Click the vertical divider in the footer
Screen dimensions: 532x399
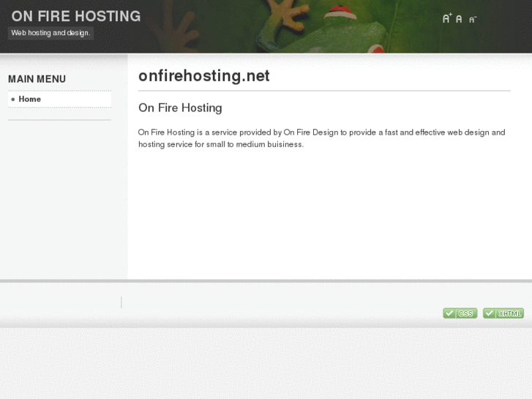coord(121,302)
